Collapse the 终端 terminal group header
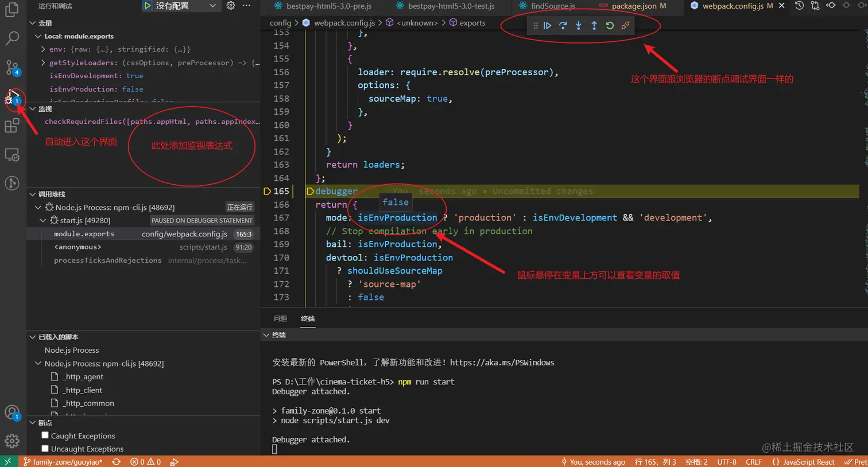The image size is (868, 467). pyautogui.click(x=266, y=335)
